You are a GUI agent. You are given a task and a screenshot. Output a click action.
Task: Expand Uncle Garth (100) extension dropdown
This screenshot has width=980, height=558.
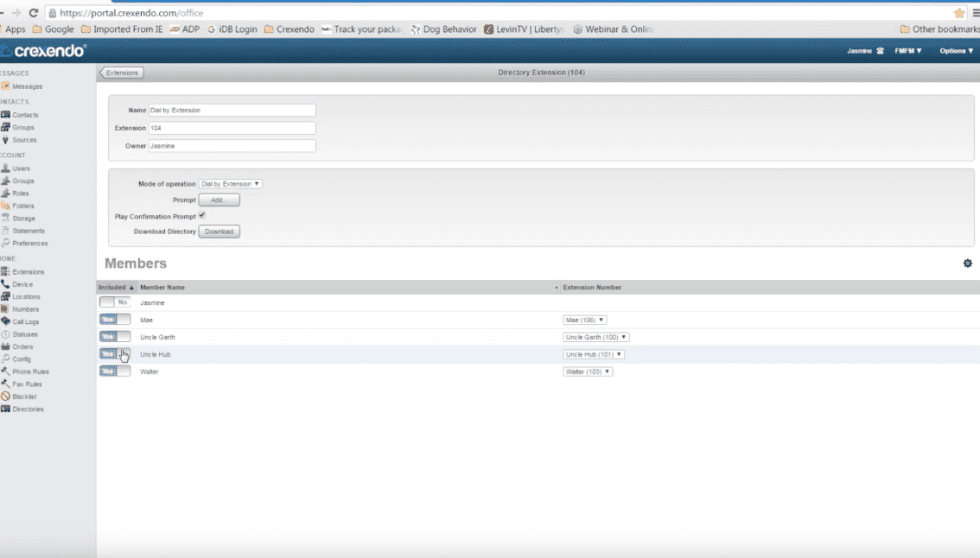595,337
